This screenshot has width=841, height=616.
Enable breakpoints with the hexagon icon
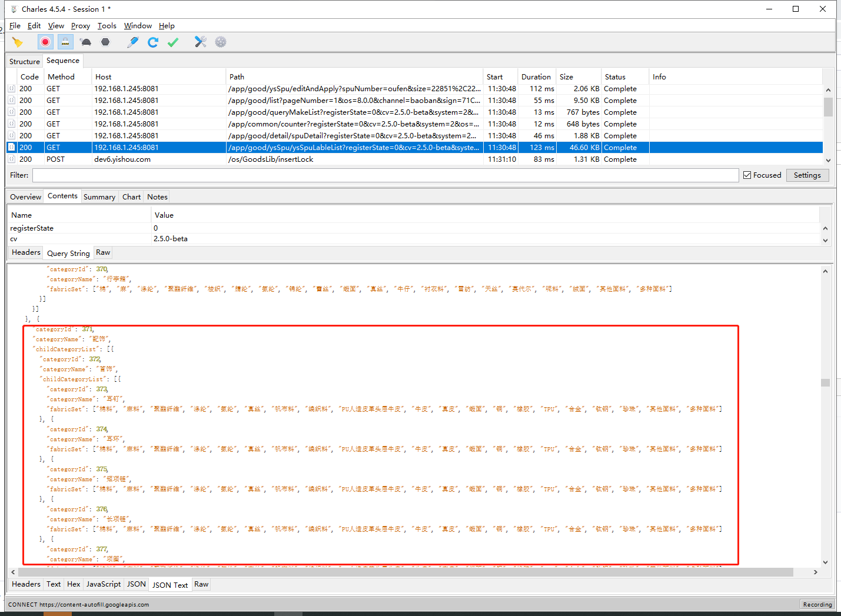tap(105, 42)
